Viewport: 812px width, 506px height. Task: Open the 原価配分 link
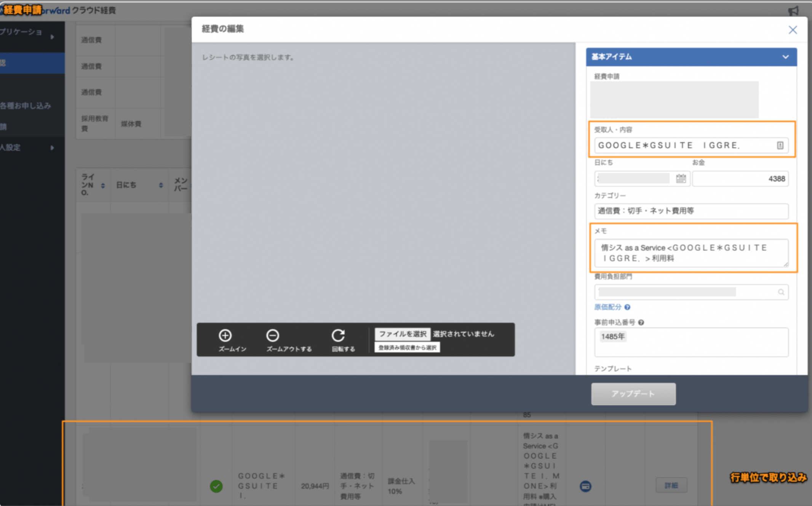(x=608, y=307)
